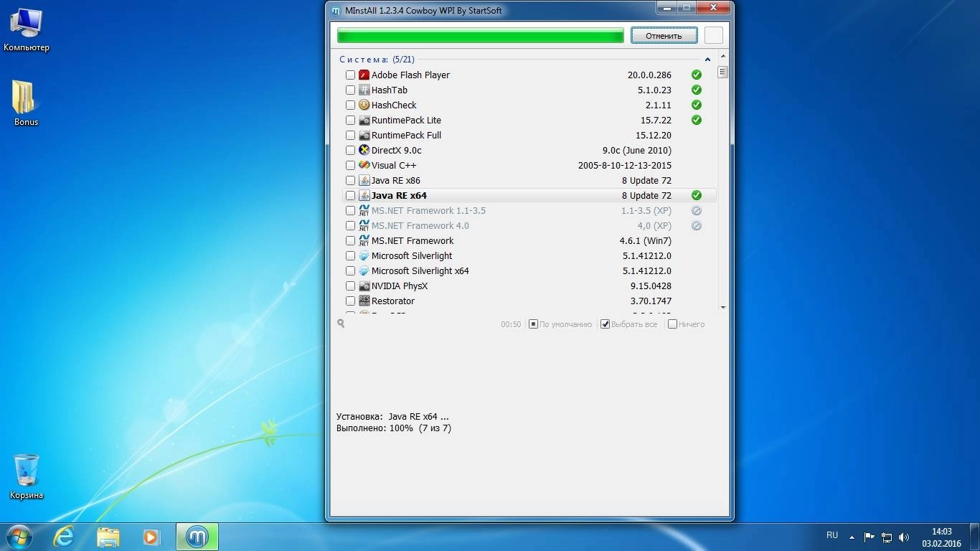
Task: Click the Action Center flag tray icon
Action: pos(870,537)
